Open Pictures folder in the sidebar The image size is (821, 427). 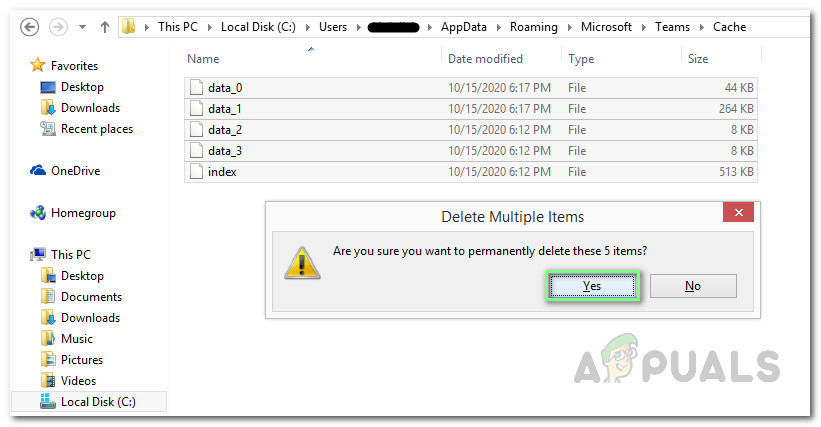pyautogui.click(x=81, y=360)
